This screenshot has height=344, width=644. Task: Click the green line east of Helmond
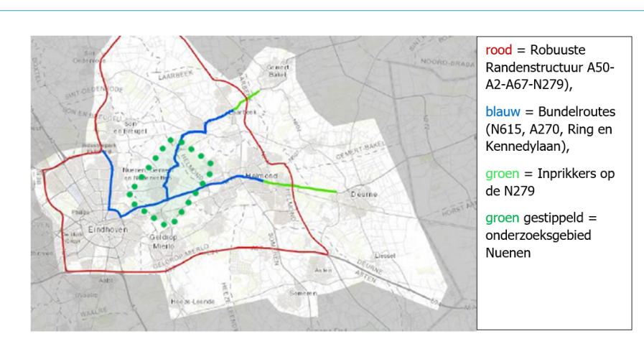(x=302, y=187)
